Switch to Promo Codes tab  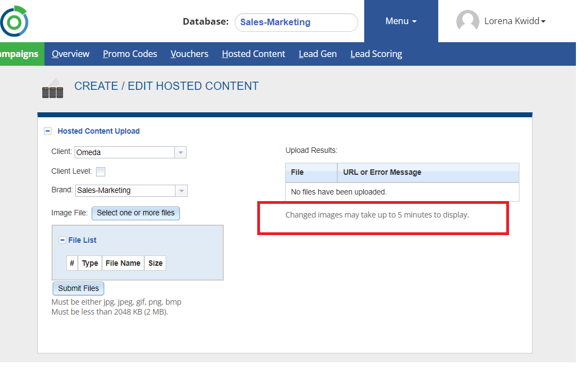[x=130, y=54]
